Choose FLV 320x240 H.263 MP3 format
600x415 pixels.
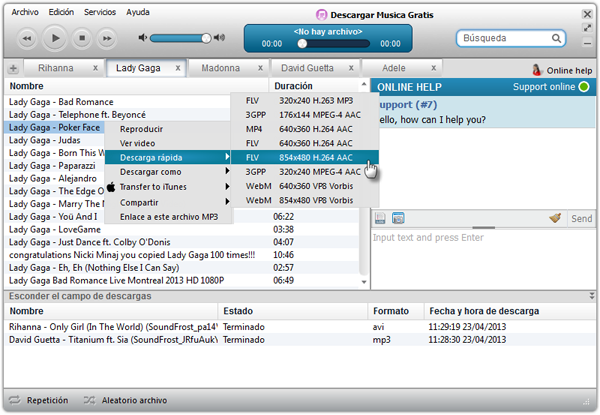pyautogui.click(x=305, y=101)
